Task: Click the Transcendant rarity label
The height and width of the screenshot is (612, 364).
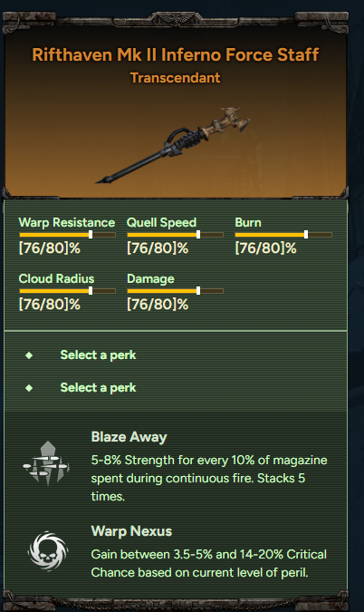Action: pyautogui.click(x=176, y=78)
